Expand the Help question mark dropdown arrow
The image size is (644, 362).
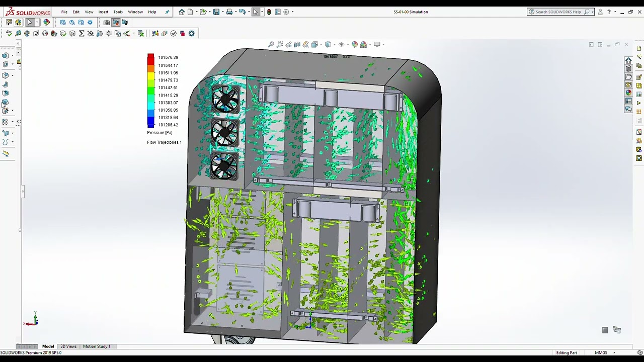pos(614,12)
